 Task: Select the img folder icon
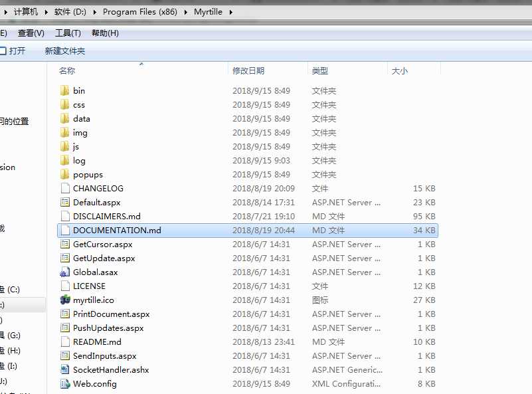64,132
